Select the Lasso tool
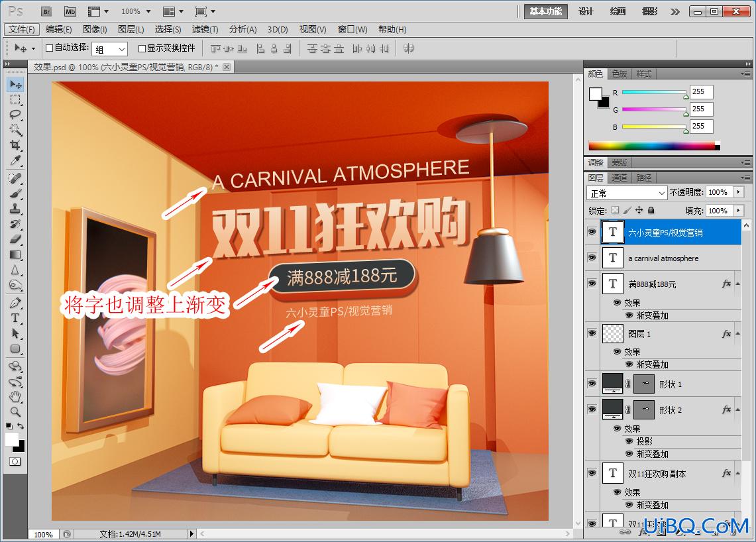Image resolution: width=756 pixels, height=542 pixels. click(15, 115)
